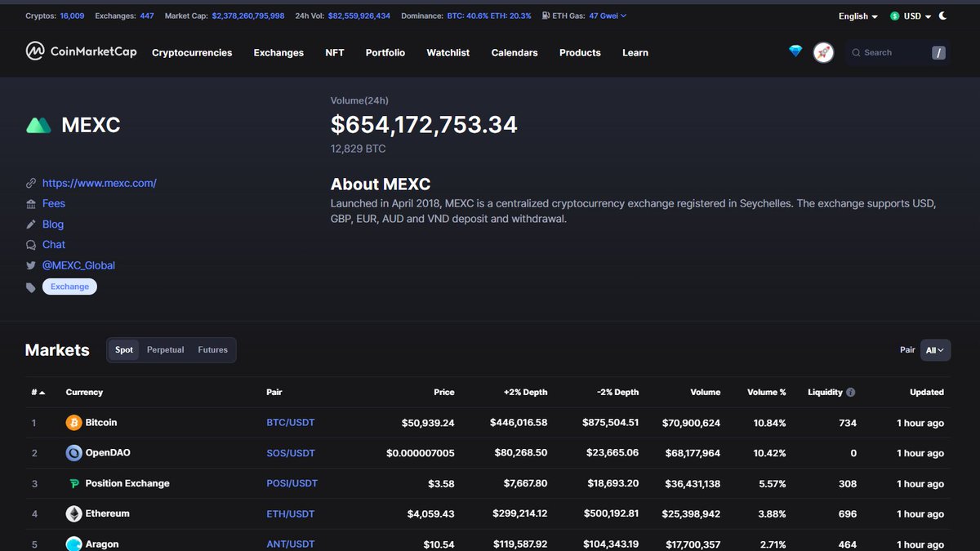The image size is (980, 551).
Task: Click the OpenDAO coin icon
Action: pos(74,453)
